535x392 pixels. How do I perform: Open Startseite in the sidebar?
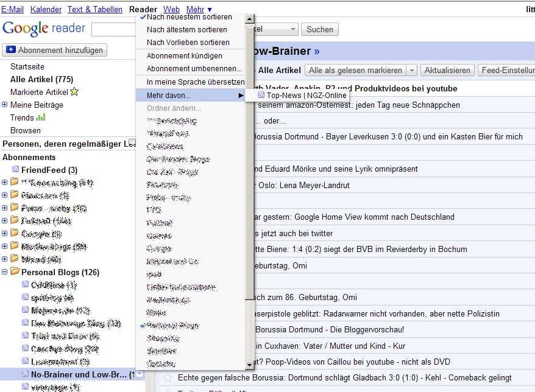click(x=27, y=67)
